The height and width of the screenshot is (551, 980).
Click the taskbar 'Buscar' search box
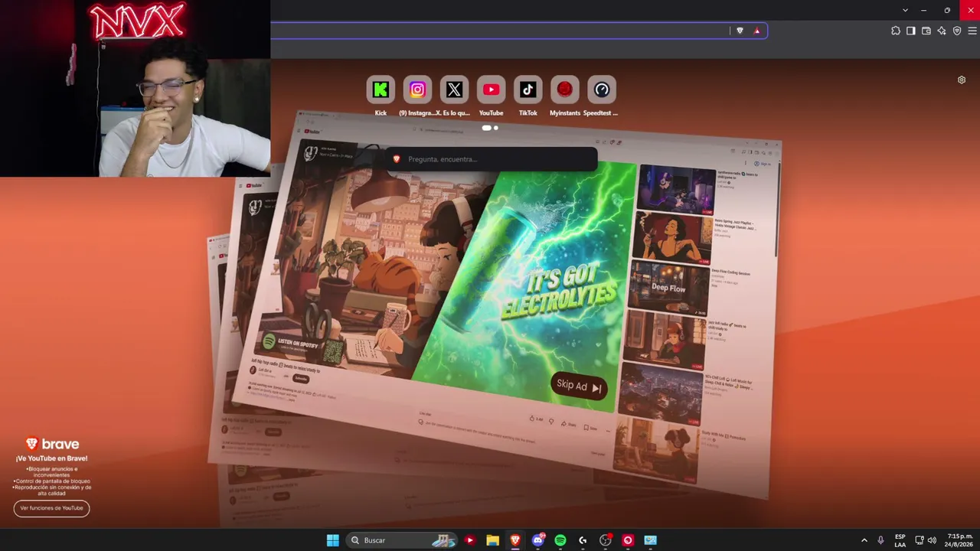pos(402,540)
